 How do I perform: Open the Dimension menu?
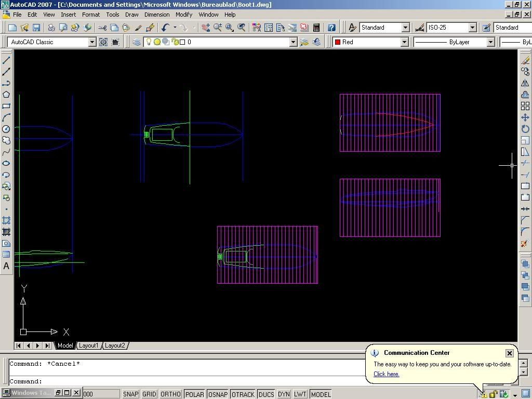(x=156, y=15)
